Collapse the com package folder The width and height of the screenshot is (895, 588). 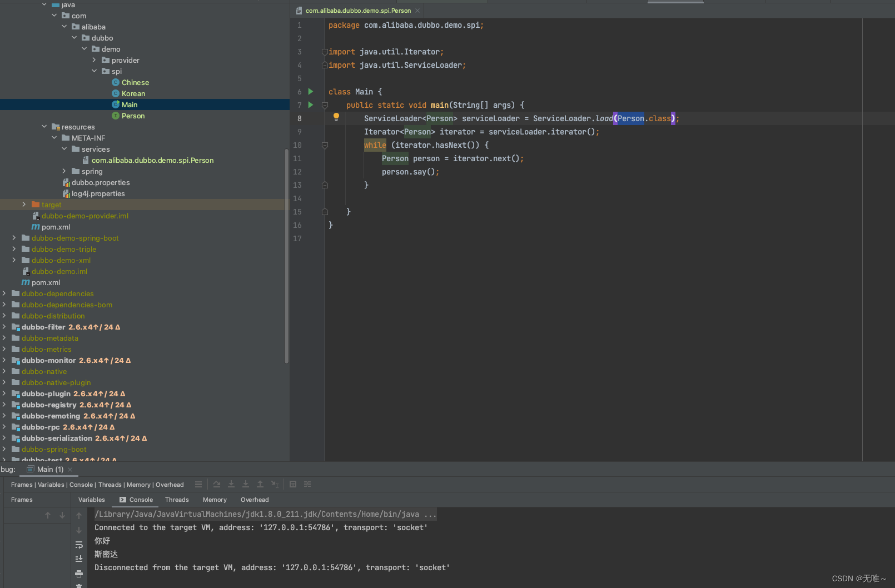pos(54,16)
